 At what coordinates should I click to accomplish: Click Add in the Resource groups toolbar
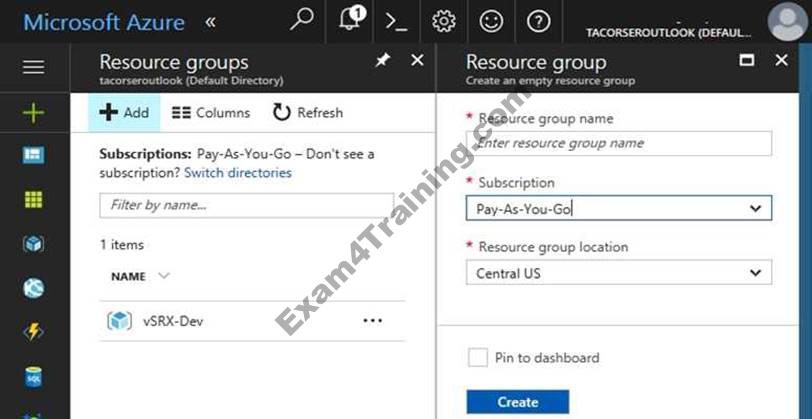tap(125, 112)
